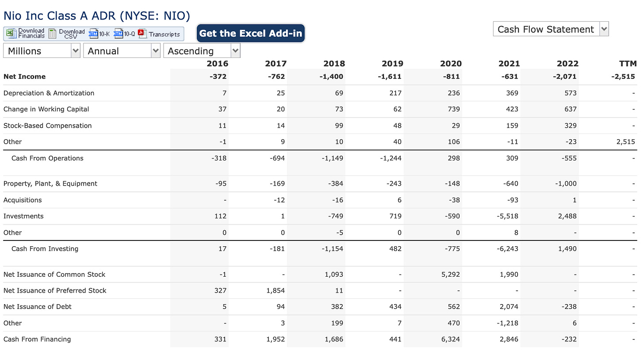644x362 pixels.
Task: Click 2022 Stock-Based Compensation value 329
Action: pyautogui.click(x=571, y=126)
